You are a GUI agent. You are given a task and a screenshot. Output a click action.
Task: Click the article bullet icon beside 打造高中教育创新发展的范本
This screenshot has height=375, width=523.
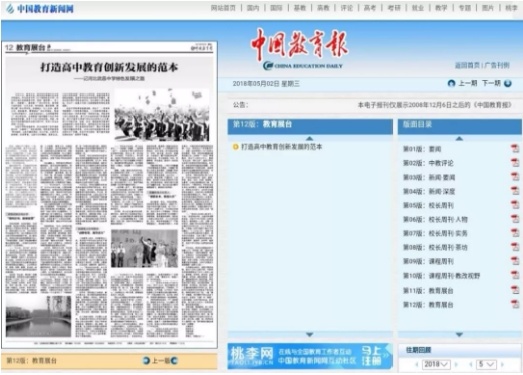click(x=235, y=146)
